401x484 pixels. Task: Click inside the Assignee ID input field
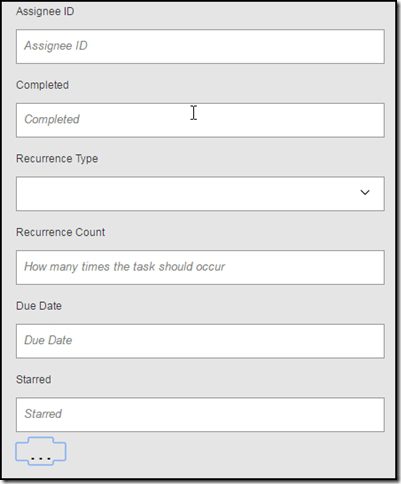pos(200,46)
